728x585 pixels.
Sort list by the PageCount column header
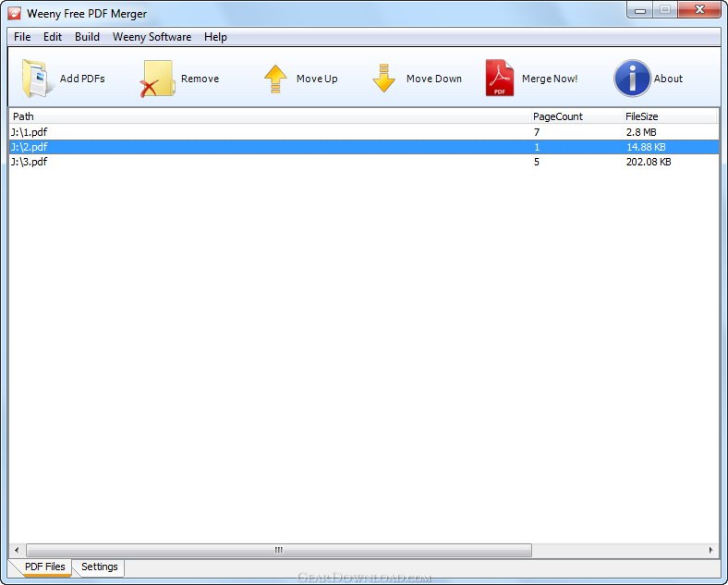click(x=557, y=116)
